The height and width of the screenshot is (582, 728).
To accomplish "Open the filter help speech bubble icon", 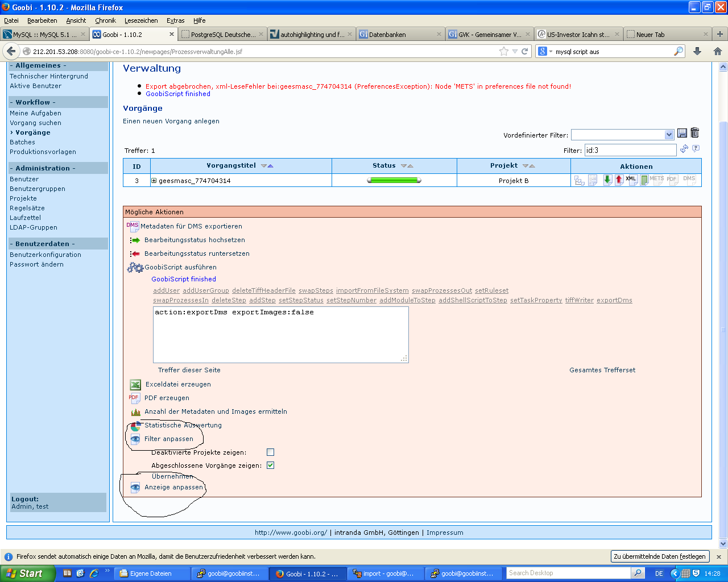I will pos(696,148).
